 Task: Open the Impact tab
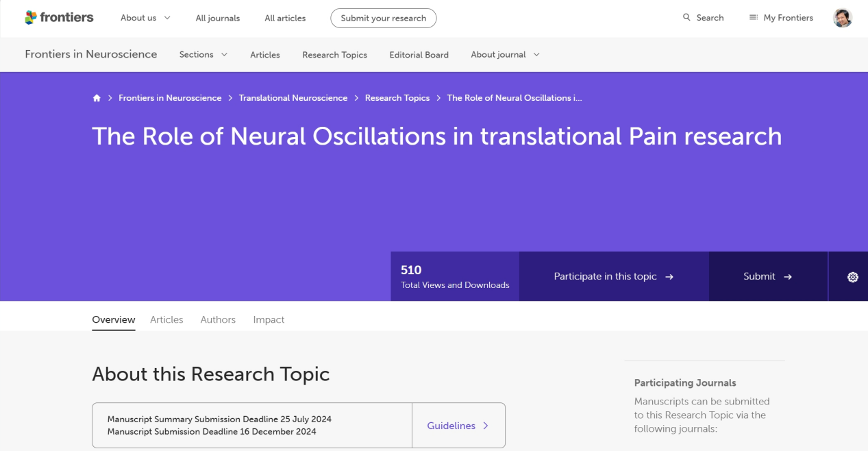click(269, 319)
